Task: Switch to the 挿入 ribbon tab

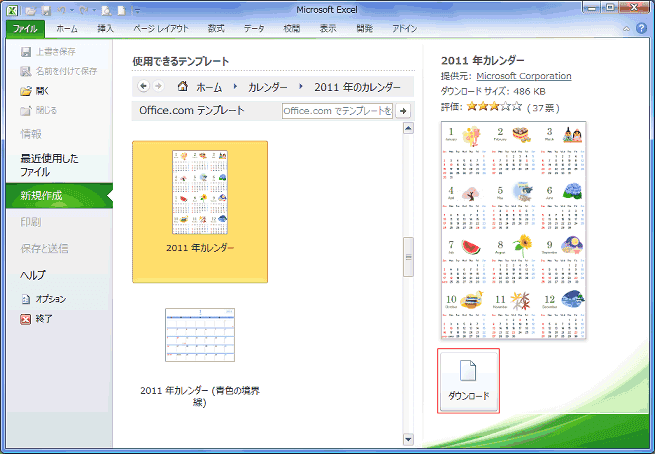Action: (x=105, y=28)
